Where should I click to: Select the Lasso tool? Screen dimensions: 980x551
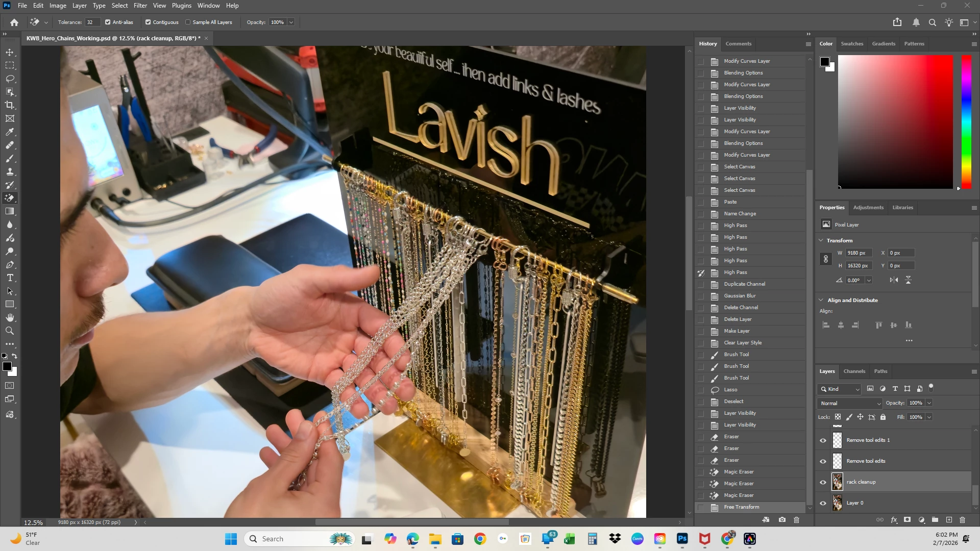click(x=10, y=79)
